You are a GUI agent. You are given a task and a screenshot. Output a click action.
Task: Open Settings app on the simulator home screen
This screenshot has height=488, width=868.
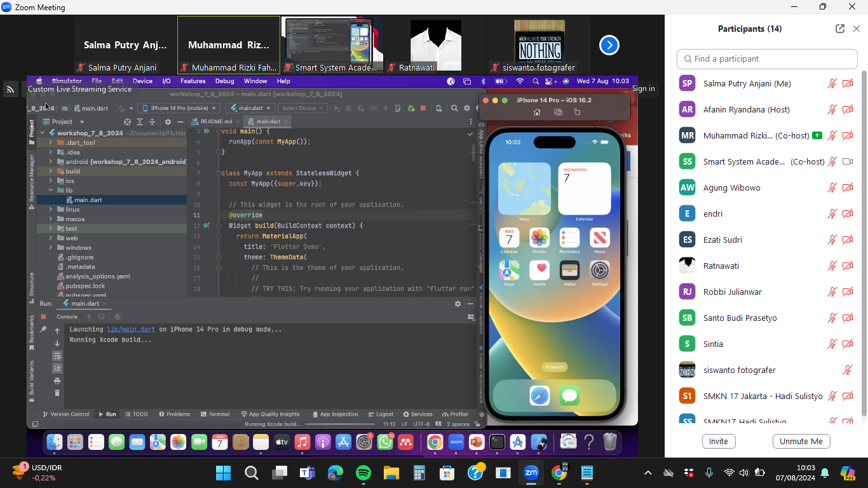point(600,270)
